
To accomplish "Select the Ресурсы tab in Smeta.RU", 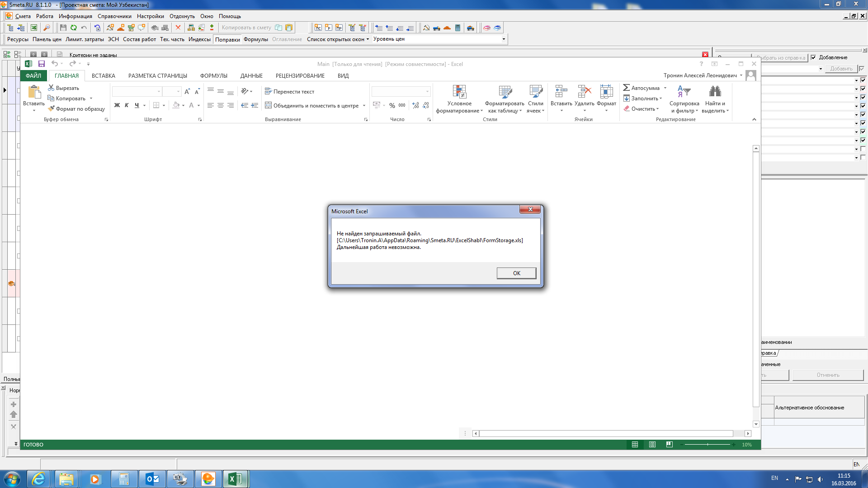I will click(18, 39).
